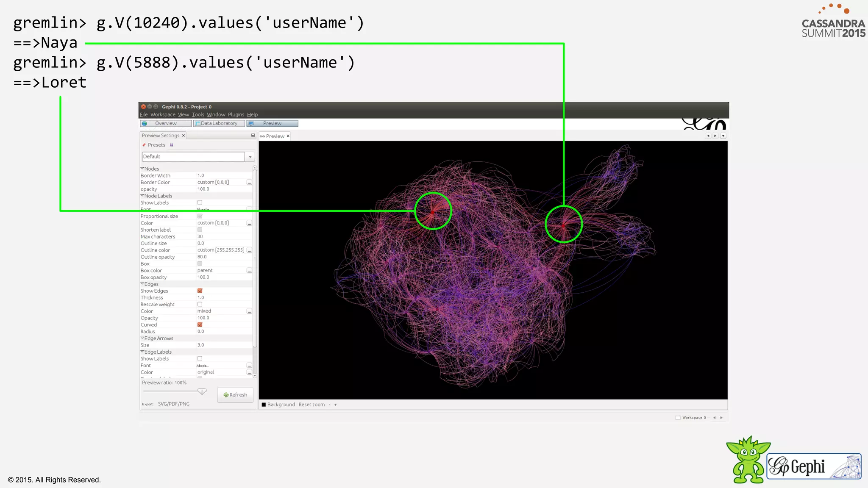The height and width of the screenshot is (488, 868).
Task: Save the current preset with the floppy icon
Action: click(x=172, y=145)
